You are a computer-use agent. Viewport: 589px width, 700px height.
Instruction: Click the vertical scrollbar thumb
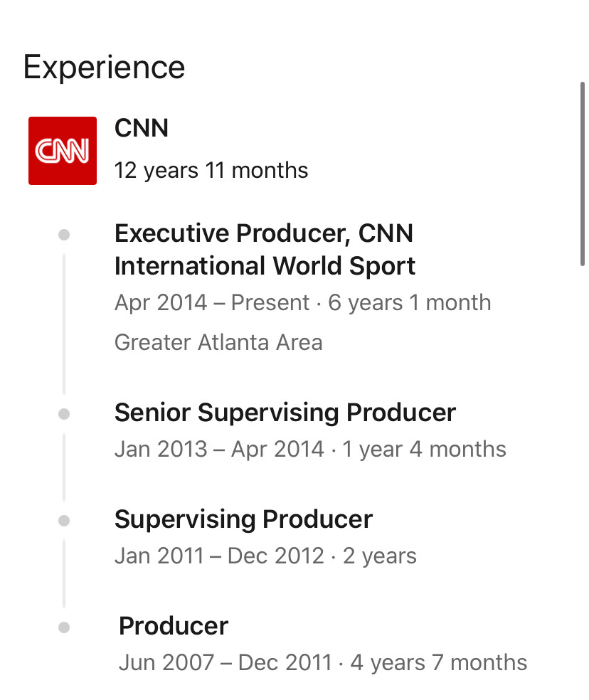(x=583, y=174)
